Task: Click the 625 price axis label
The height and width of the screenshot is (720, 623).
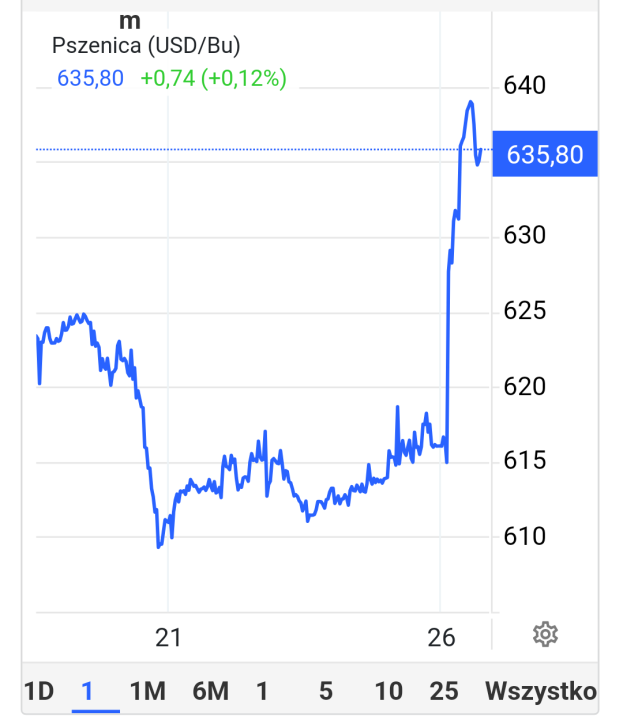Action: coord(526,311)
